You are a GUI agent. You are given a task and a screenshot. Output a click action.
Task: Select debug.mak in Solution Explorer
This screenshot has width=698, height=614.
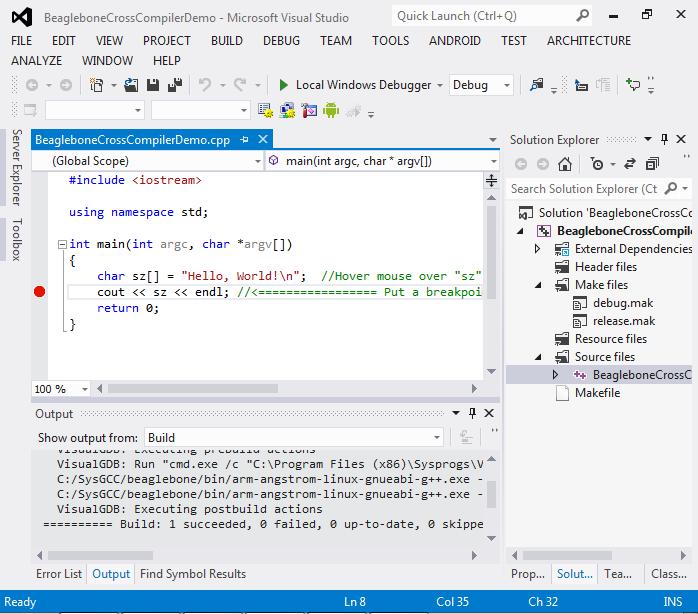tap(622, 303)
